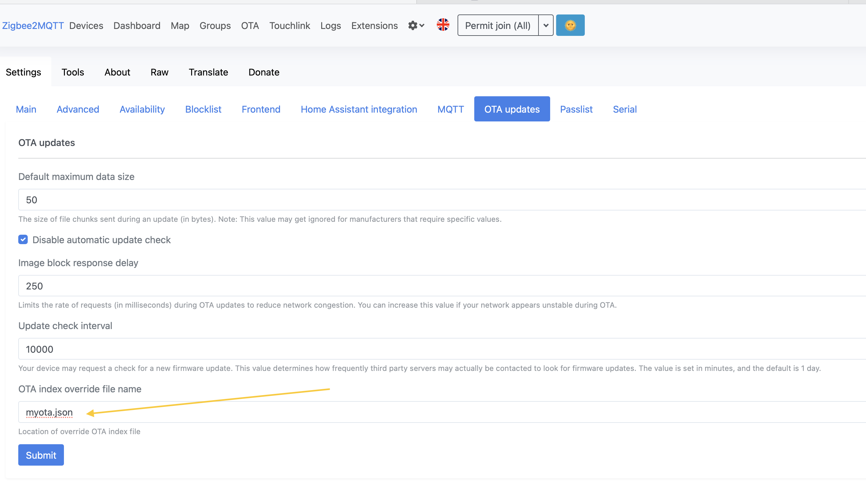Open the Extensions page
Image resolution: width=866 pixels, height=504 pixels.
(374, 25)
